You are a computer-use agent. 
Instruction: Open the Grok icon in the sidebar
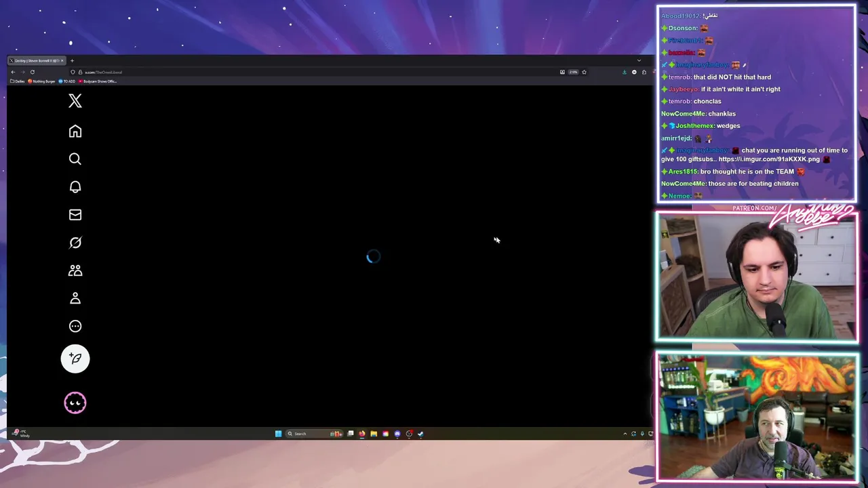point(75,243)
